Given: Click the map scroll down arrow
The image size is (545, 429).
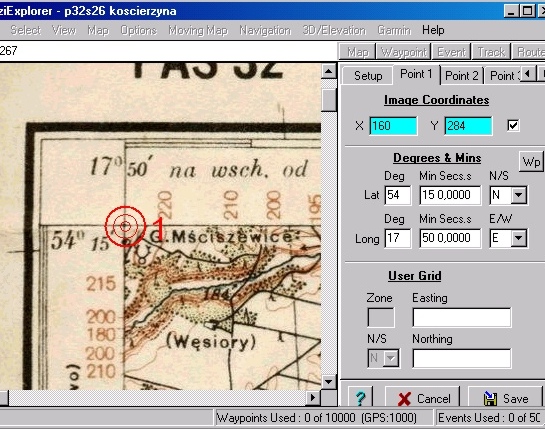Looking at the screenshot, I should pos(328,382).
